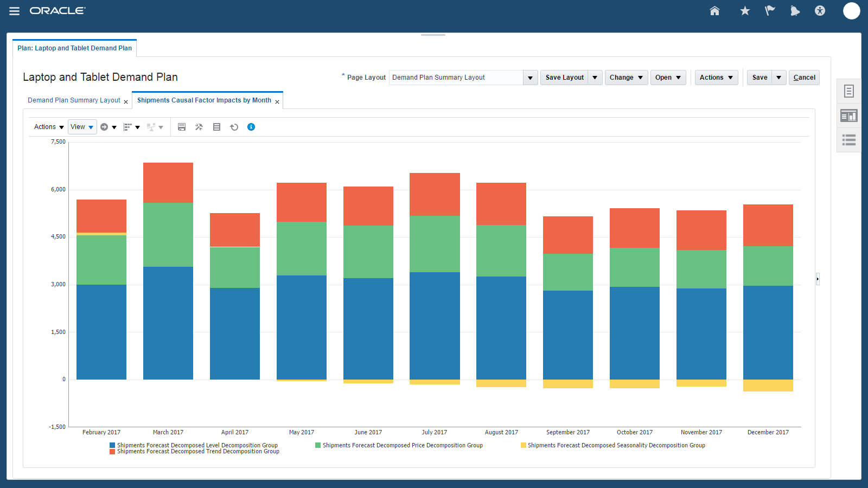
Task: Open Favorites star icon
Action: (x=745, y=11)
